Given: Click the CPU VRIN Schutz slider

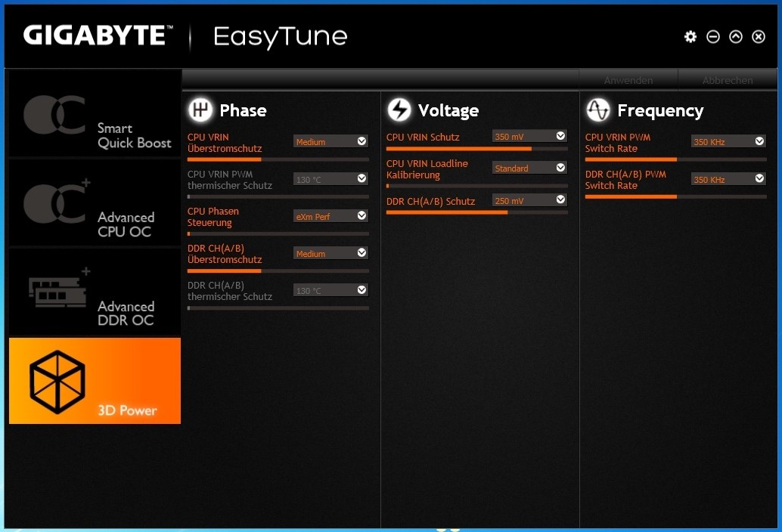Looking at the screenshot, I should (x=477, y=148).
